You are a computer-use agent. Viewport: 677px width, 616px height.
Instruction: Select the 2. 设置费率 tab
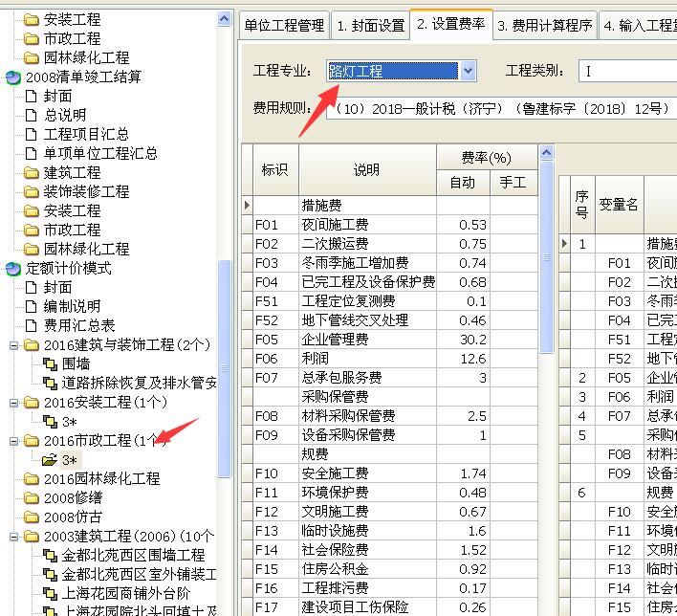pos(450,24)
